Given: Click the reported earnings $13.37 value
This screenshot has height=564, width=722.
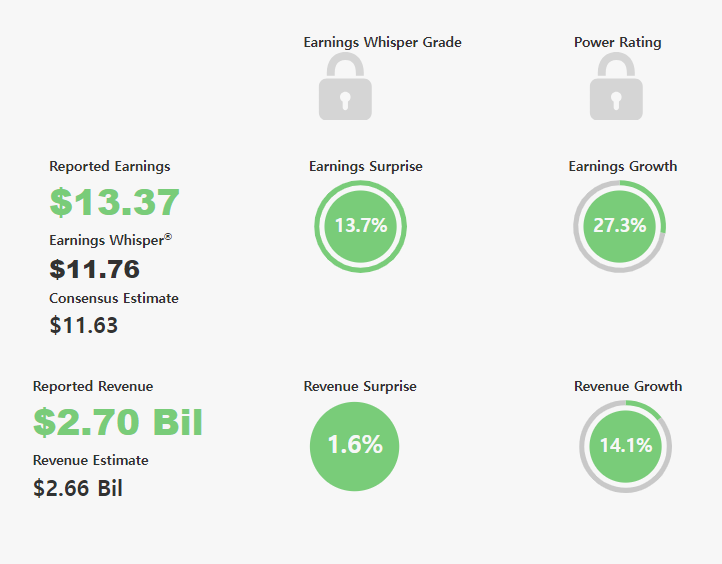Looking at the screenshot, I should click(x=114, y=202).
